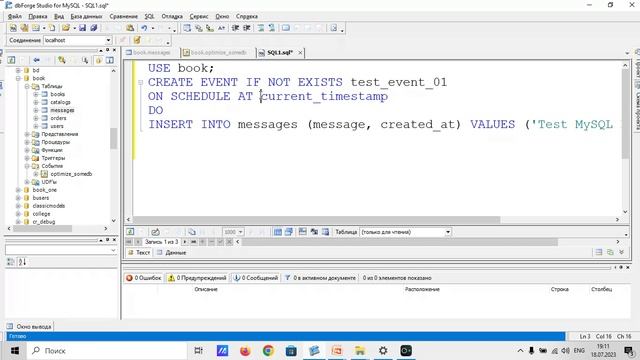
Task: Toggle the 0 Ошибок errors filter
Action: pos(144,278)
